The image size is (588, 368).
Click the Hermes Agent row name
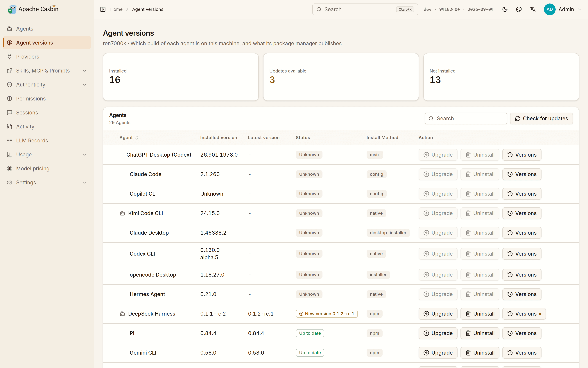[x=147, y=294]
